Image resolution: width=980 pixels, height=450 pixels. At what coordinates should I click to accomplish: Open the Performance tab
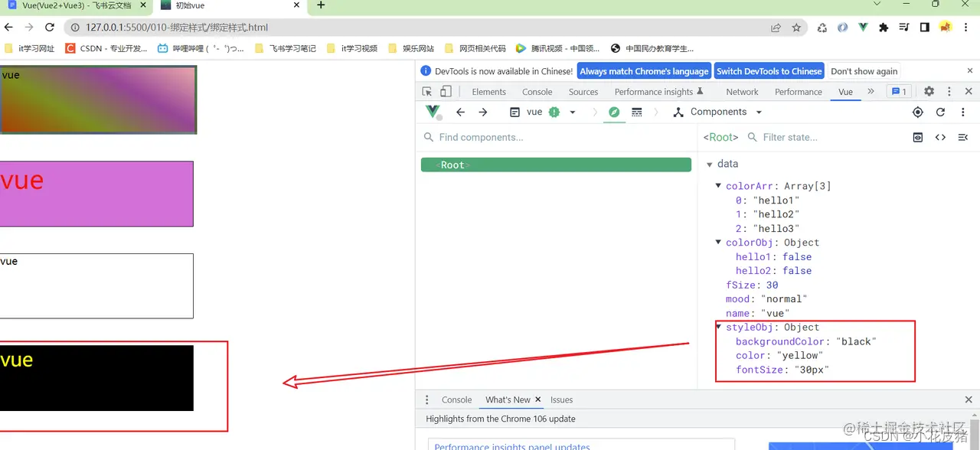pos(798,92)
